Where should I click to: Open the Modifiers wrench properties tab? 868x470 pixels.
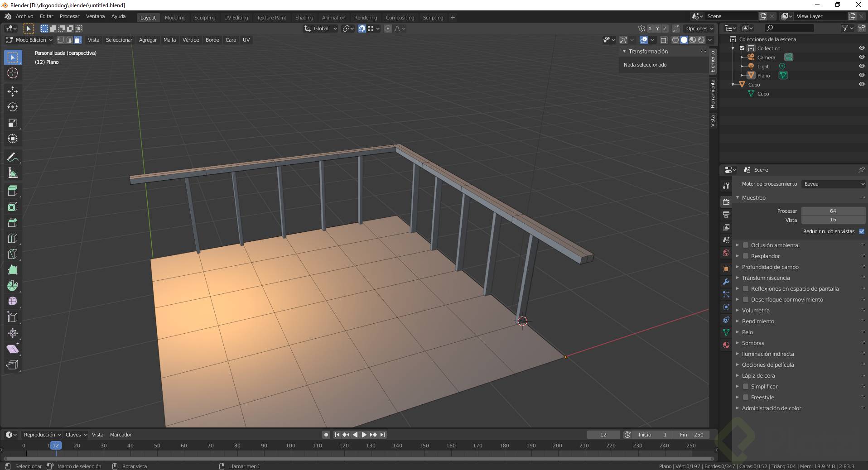(x=726, y=282)
